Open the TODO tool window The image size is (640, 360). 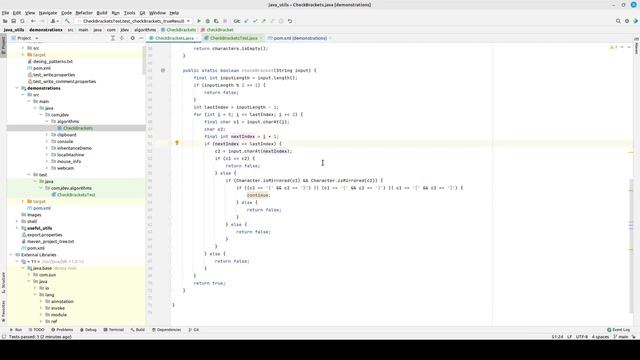coord(36,329)
